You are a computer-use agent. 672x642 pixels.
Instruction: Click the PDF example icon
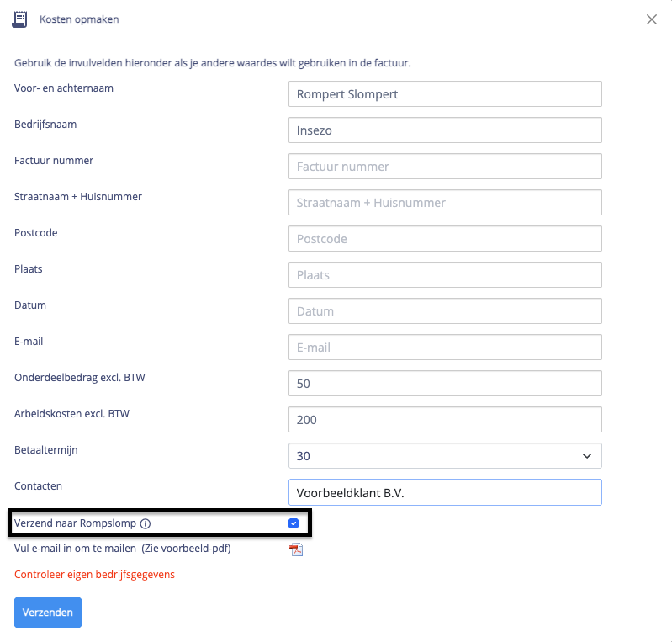295,549
